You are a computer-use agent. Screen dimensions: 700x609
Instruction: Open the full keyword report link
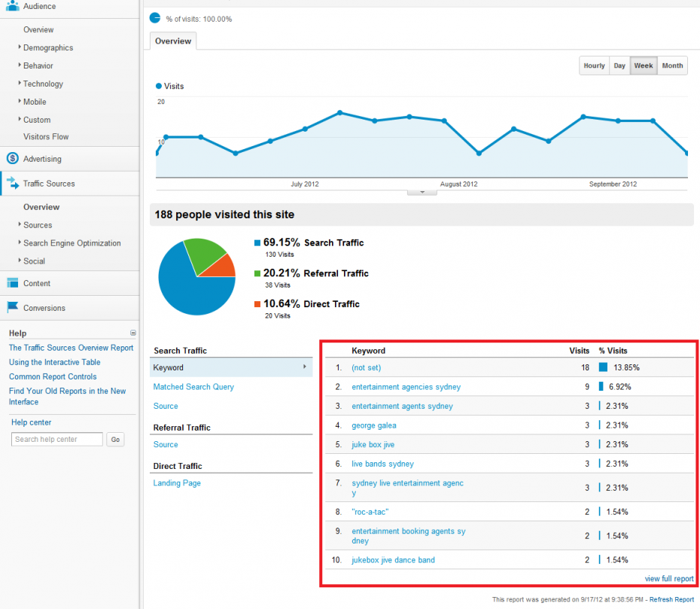(668, 578)
